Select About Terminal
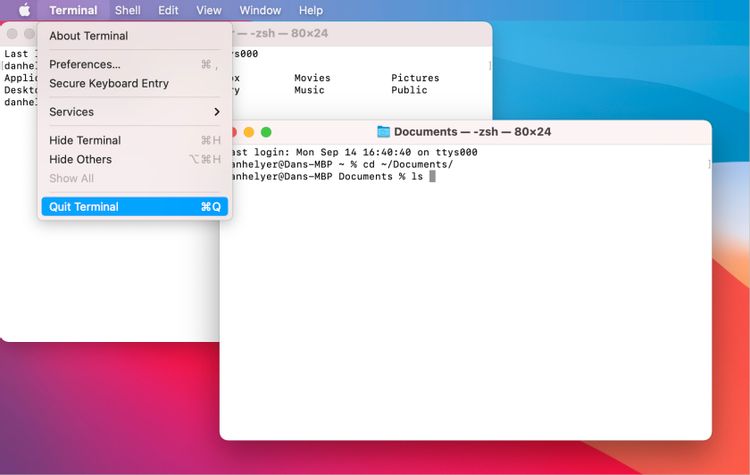The height and width of the screenshot is (475, 750). point(134,36)
